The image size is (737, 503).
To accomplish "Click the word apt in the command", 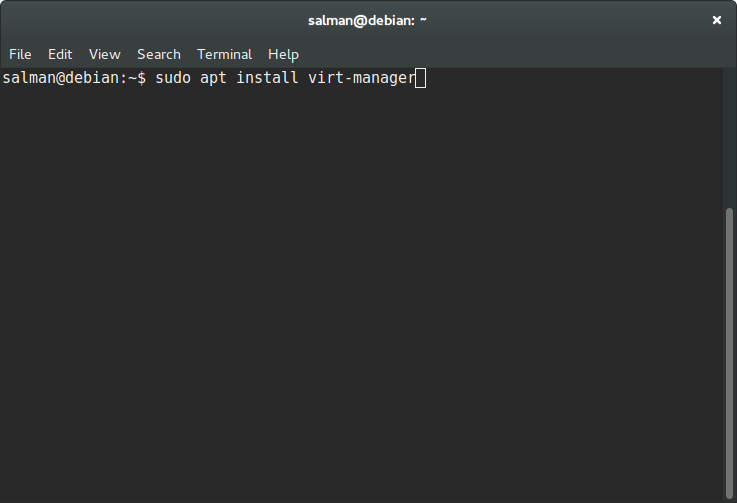I will coord(213,79).
